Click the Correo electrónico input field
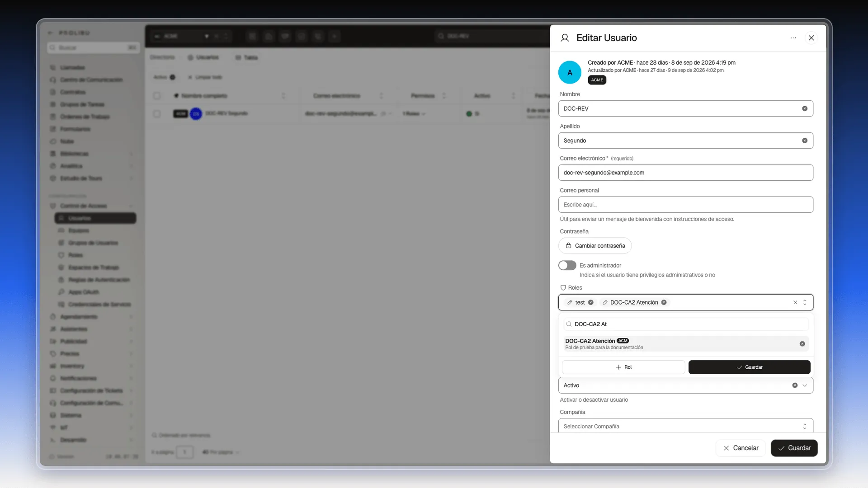This screenshot has height=488, width=868. (x=685, y=173)
